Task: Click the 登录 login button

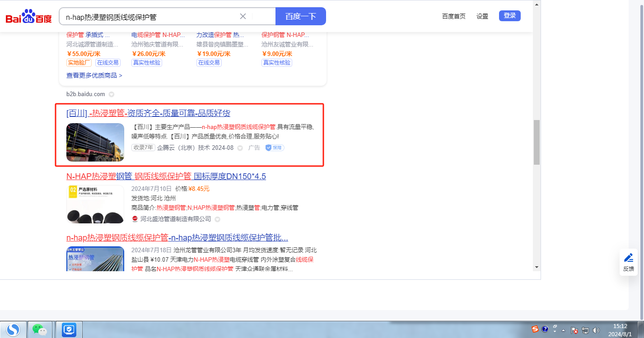Action: (x=509, y=16)
